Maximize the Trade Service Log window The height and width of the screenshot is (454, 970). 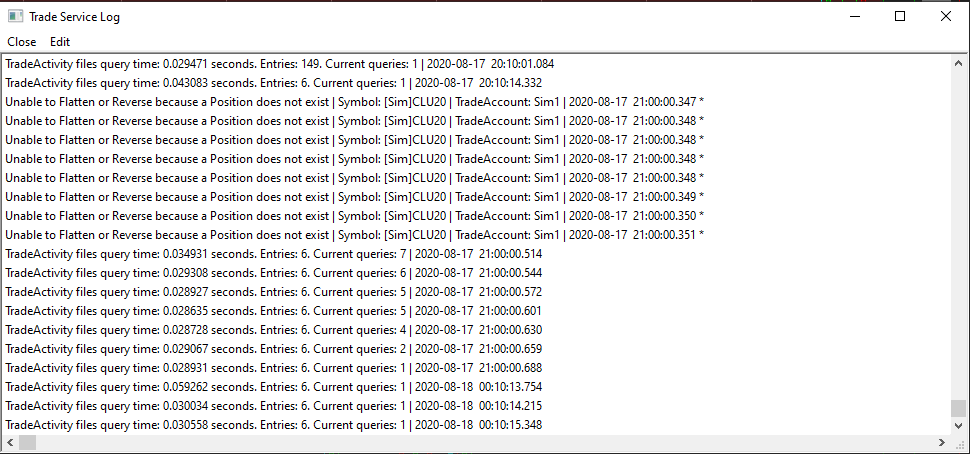tap(900, 16)
